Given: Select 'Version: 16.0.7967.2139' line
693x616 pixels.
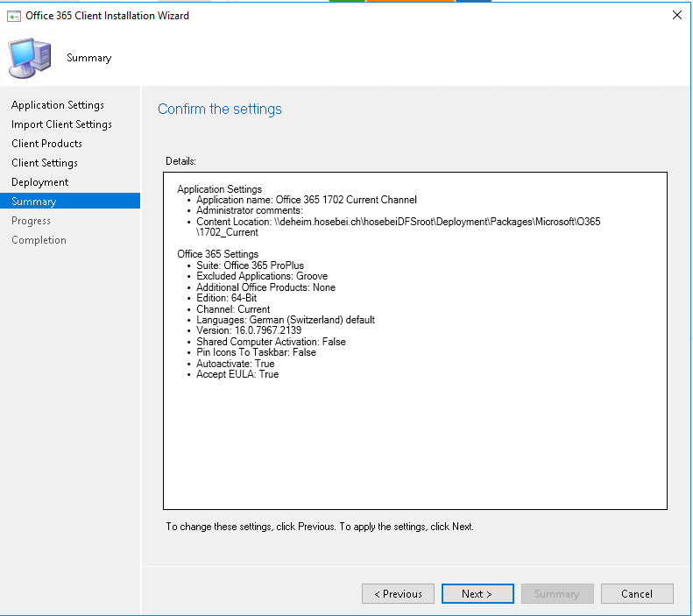Looking at the screenshot, I should pos(249,330).
